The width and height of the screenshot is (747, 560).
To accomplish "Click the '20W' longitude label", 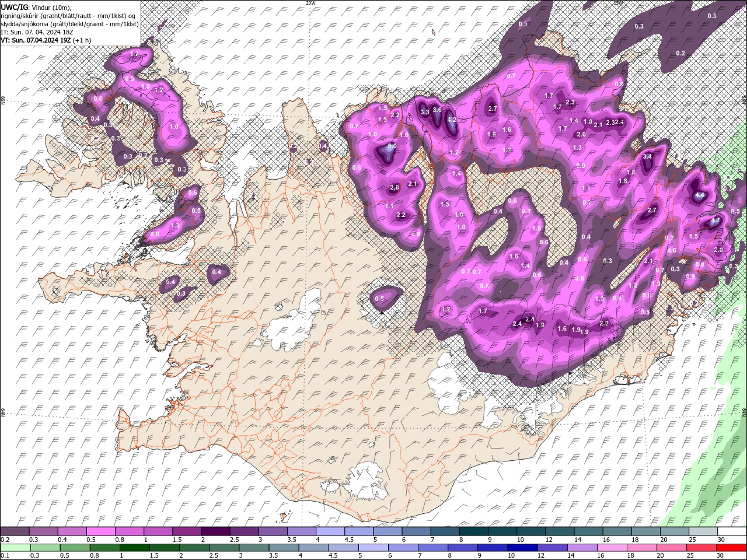I will [310, 3].
